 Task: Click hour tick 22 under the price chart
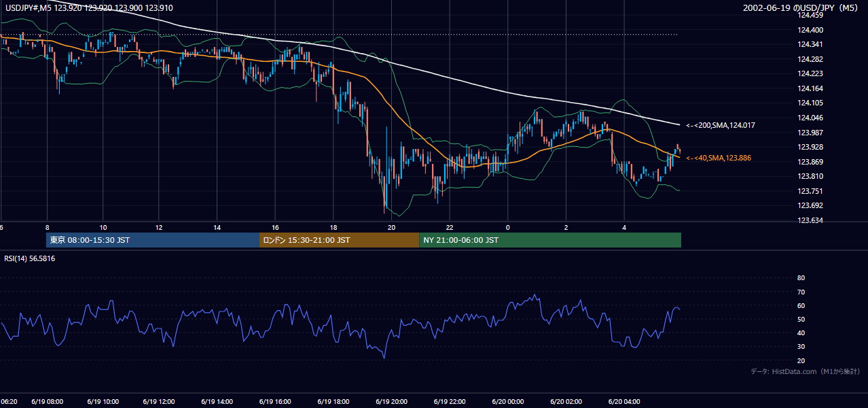coord(450,227)
